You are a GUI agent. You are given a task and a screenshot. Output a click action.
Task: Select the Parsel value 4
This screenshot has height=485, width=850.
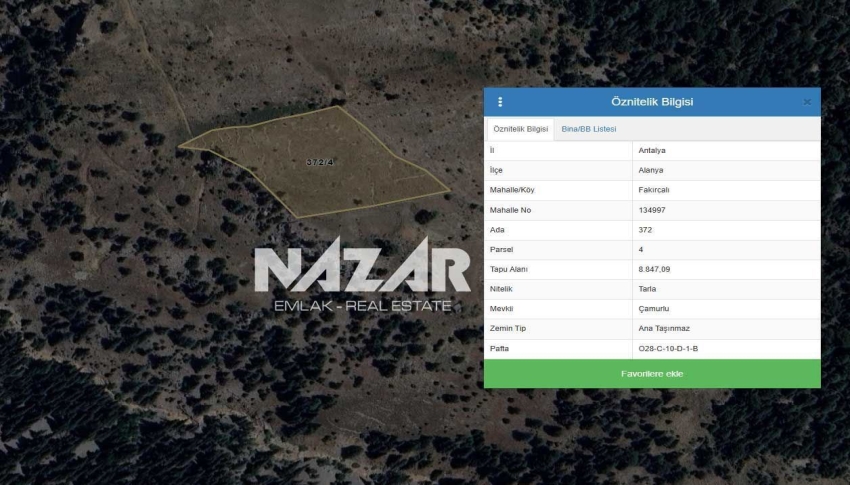coord(641,250)
